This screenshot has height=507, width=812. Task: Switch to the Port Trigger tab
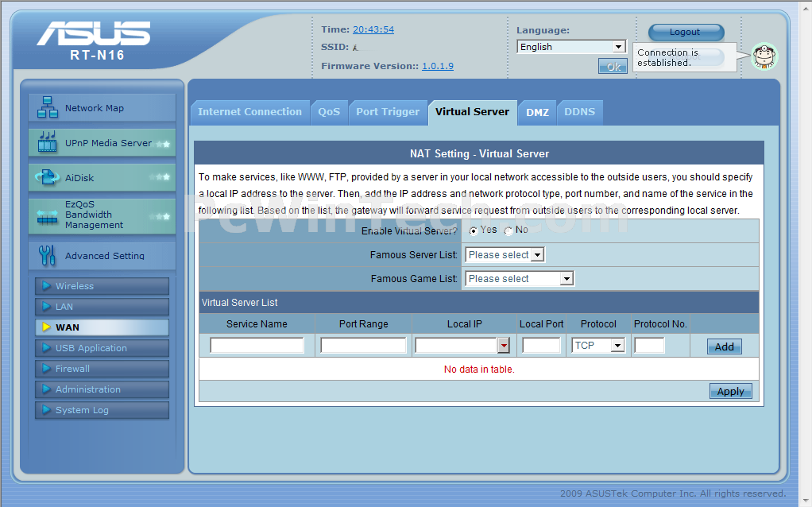(387, 112)
